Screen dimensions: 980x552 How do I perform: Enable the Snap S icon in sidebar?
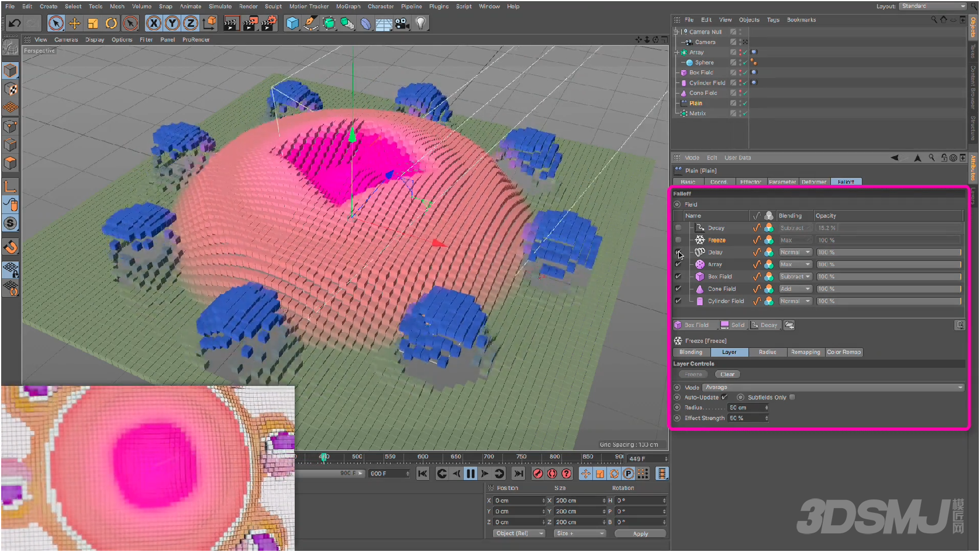point(11,223)
